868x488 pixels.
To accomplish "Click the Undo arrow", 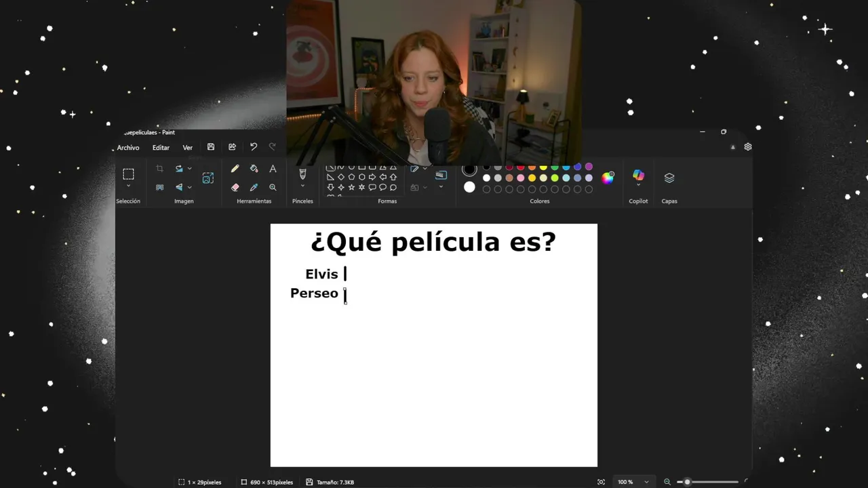I will click(254, 147).
